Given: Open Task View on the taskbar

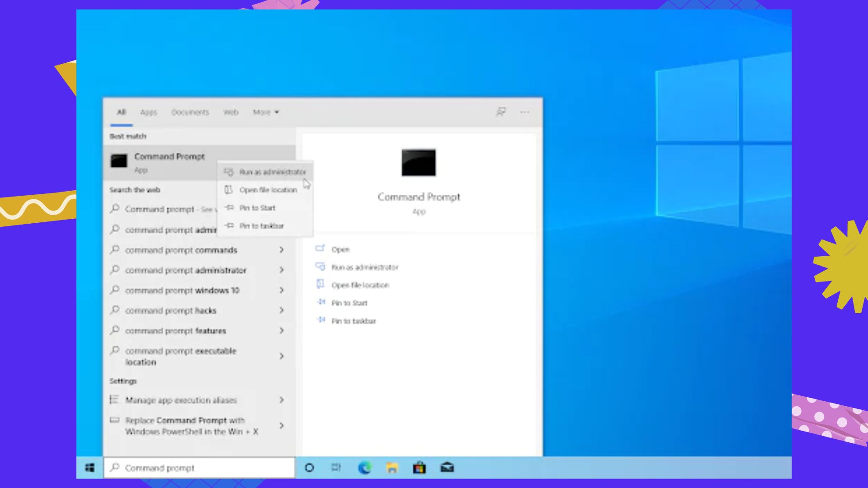Looking at the screenshot, I should click(336, 468).
